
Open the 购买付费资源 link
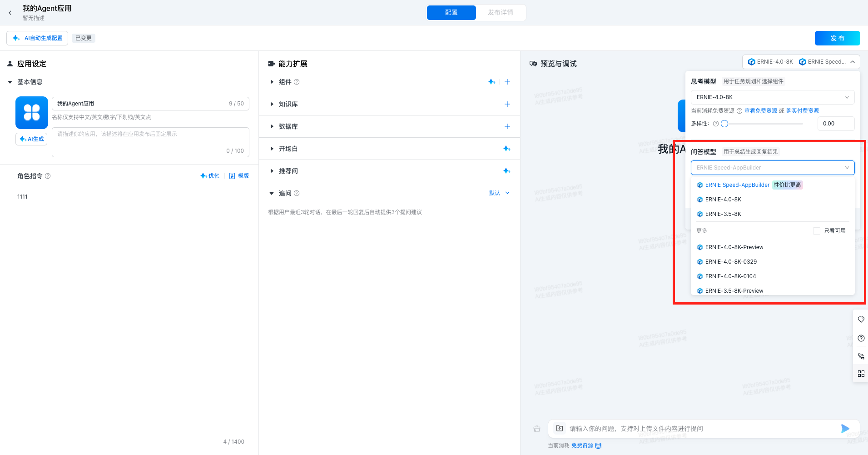click(803, 111)
